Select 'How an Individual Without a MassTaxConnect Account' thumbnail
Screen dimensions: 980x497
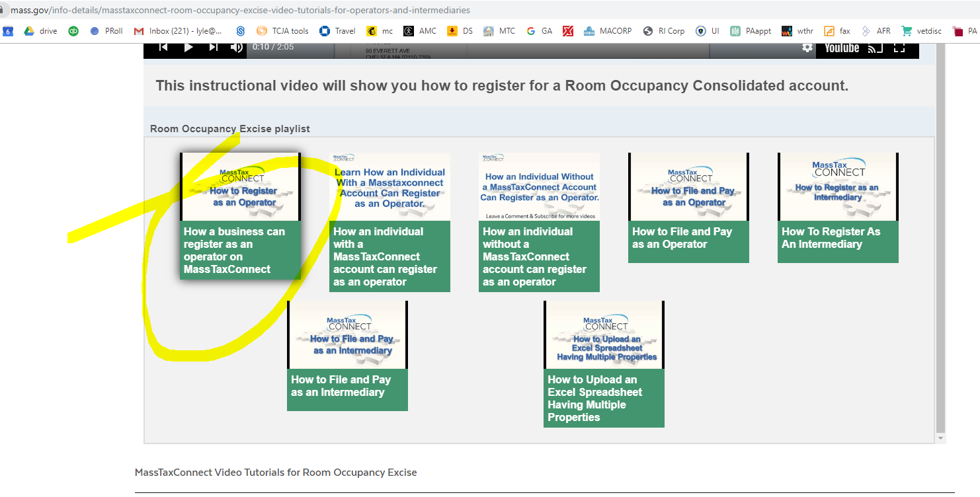pos(540,187)
